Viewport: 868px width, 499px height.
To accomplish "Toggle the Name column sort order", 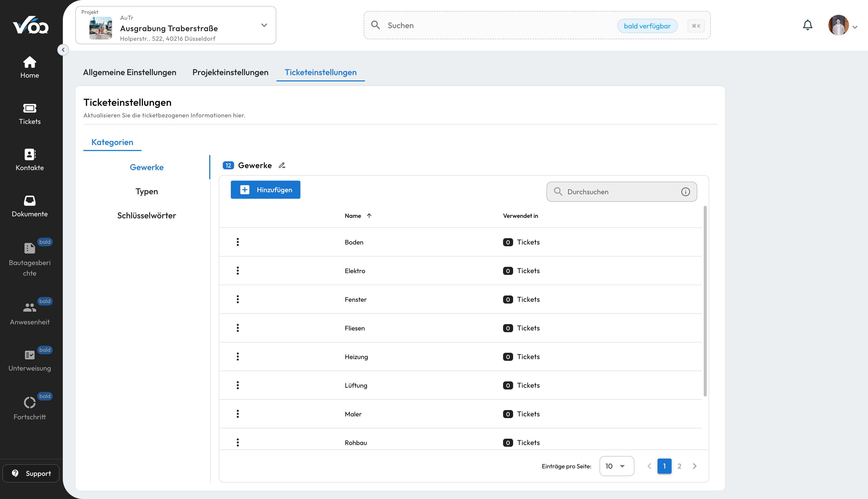I will point(369,216).
